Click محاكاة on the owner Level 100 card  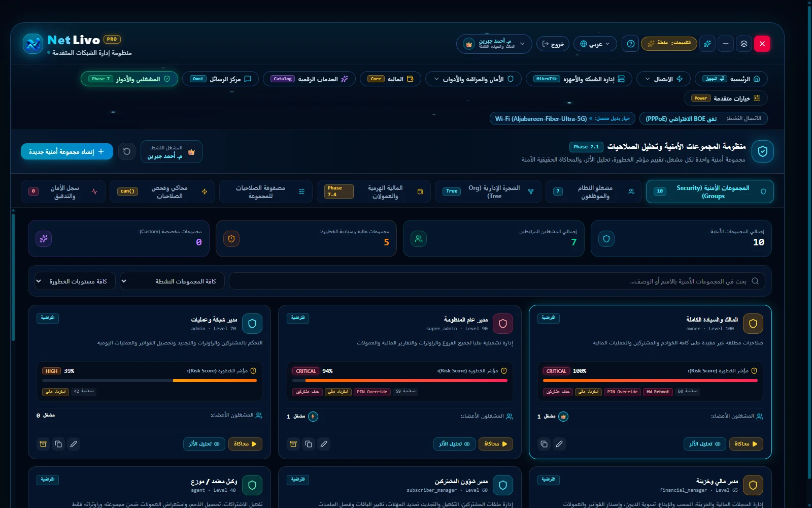(746, 444)
